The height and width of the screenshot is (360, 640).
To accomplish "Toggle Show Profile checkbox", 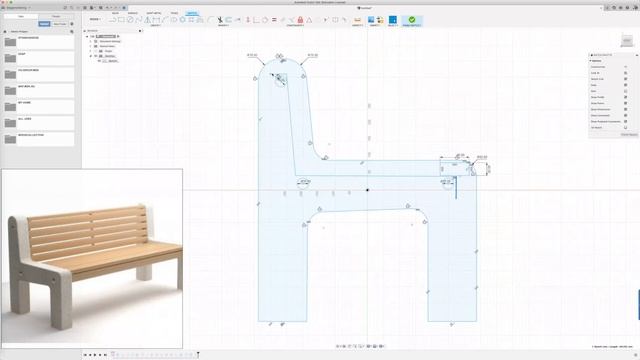I will click(x=625, y=97).
